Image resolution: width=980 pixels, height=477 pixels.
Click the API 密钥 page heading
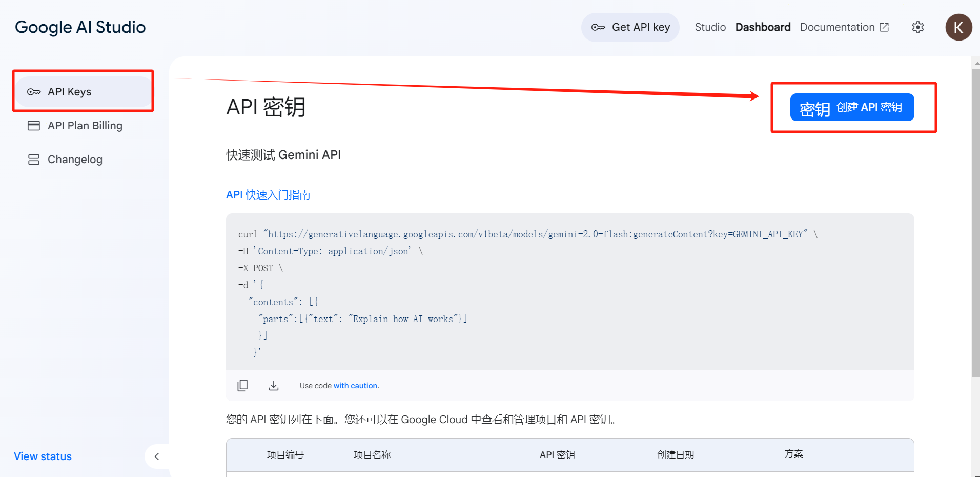(266, 107)
